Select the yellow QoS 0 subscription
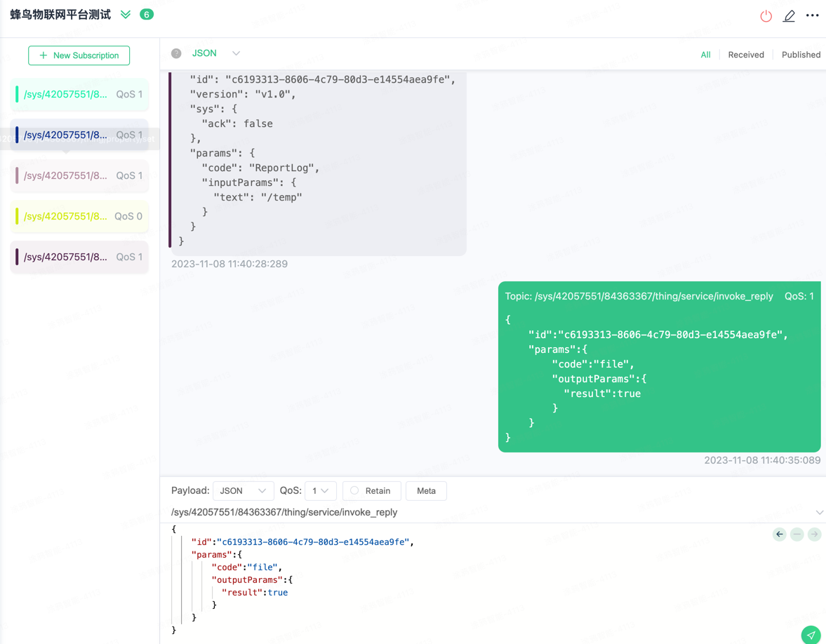The width and height of the screenshot is (826, 644). tap(79, 217)
